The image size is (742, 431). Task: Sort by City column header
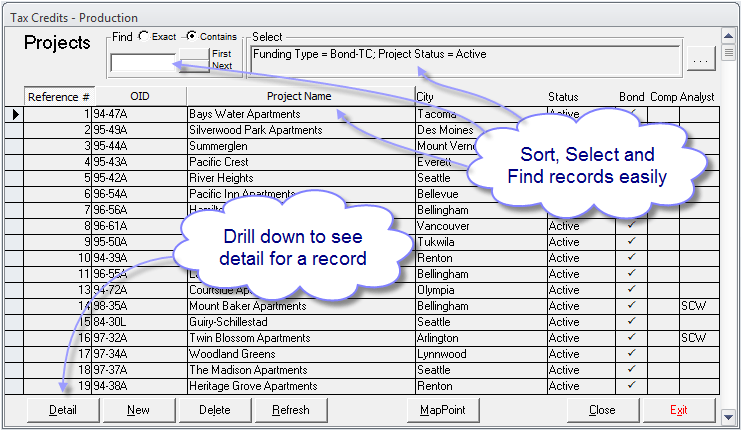(424, 97)
